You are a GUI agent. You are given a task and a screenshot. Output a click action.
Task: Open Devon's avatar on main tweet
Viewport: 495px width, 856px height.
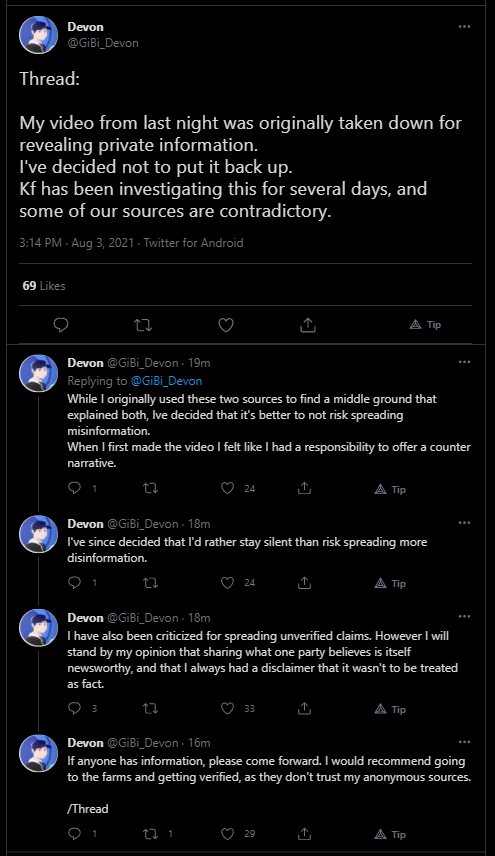39,35
